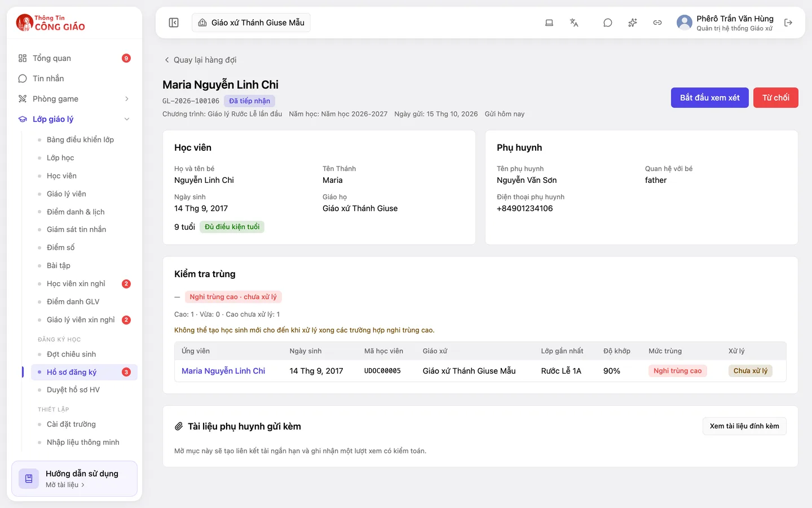Click registration code GL-2026-100106
Screen dimensions: 812x508
click(191, 101)
